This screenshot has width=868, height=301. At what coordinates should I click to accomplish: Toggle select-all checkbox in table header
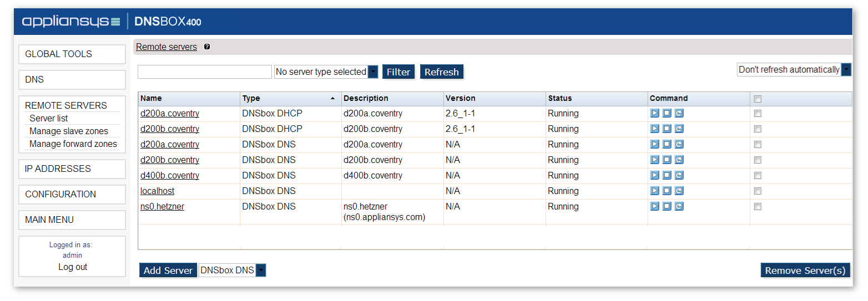[x=758, y=99]
